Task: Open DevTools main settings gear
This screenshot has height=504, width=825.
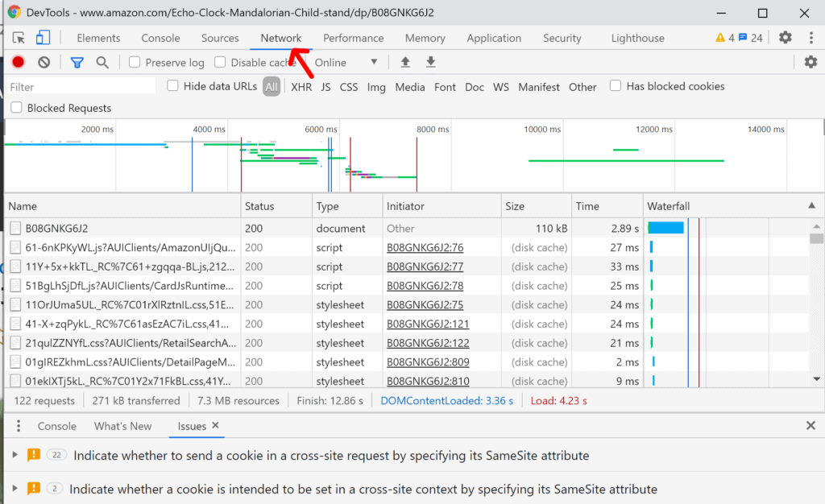Action: 786,37
